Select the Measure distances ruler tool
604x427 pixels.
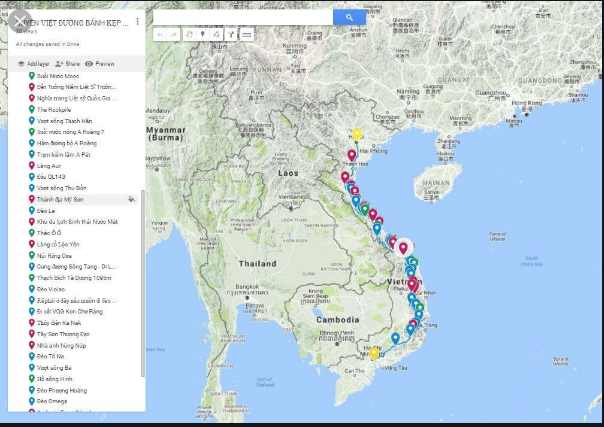(x=247, y=35)
